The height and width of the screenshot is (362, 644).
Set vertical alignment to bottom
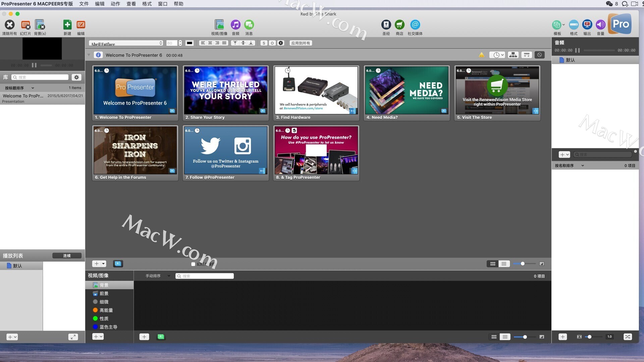click(251, 43)
